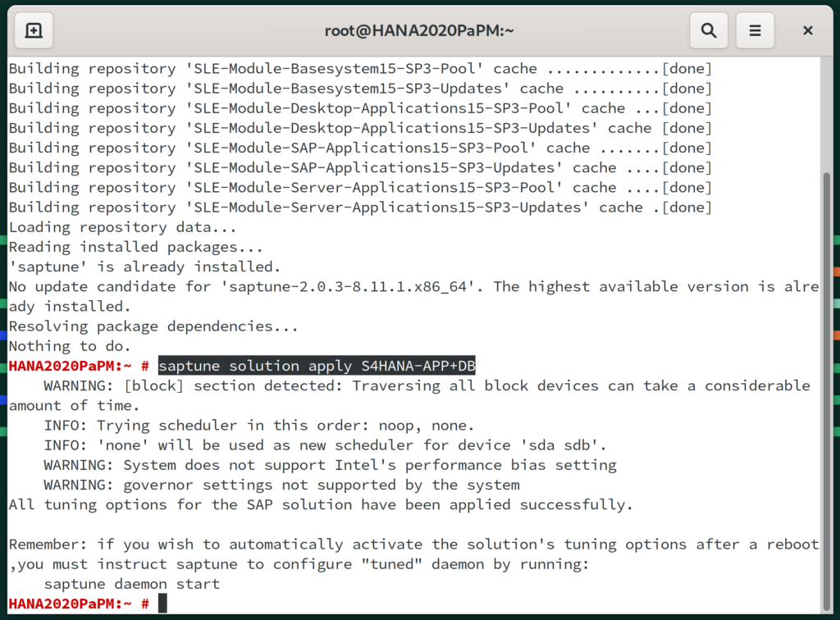Click the 'WARNING: governor settings' line
840x620 pixels.
tap(281, 485)
